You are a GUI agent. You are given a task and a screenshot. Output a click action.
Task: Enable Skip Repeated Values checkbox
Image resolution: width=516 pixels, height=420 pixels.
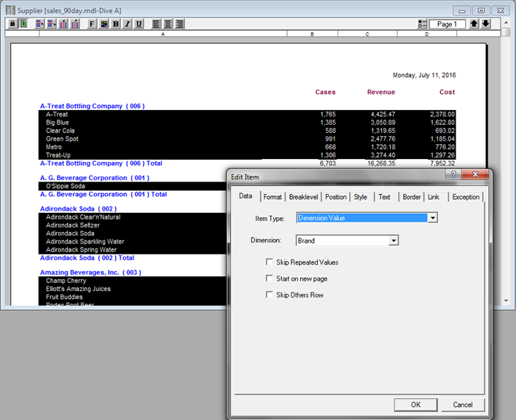(270, 262)
